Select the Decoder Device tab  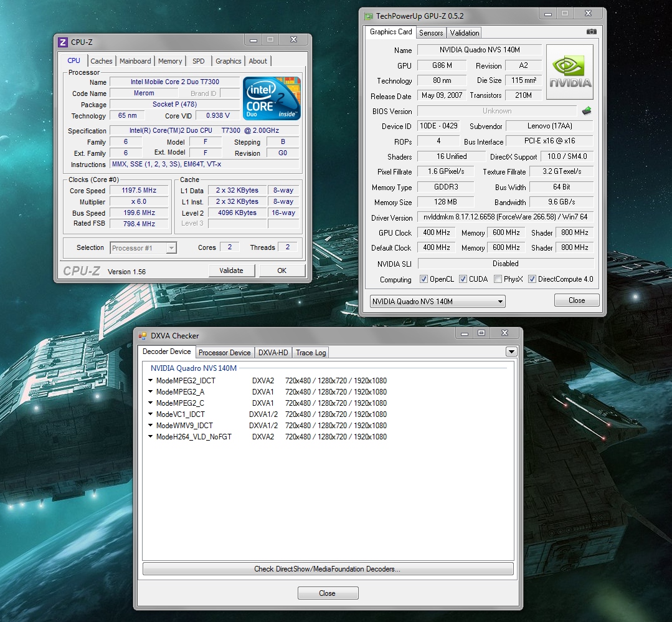click(166, 352)
